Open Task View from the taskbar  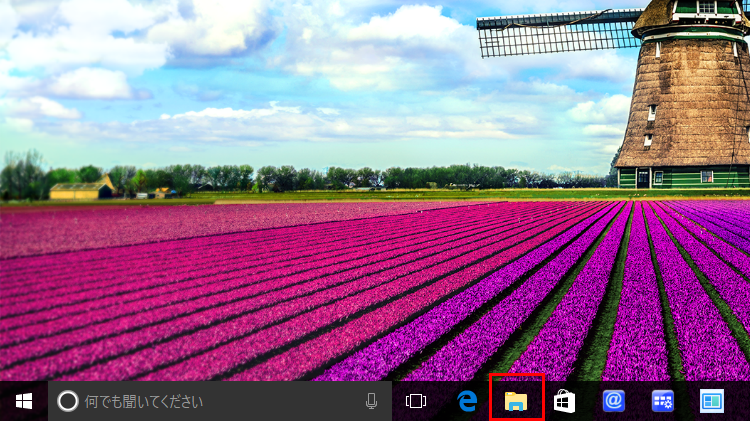point(416,401)
